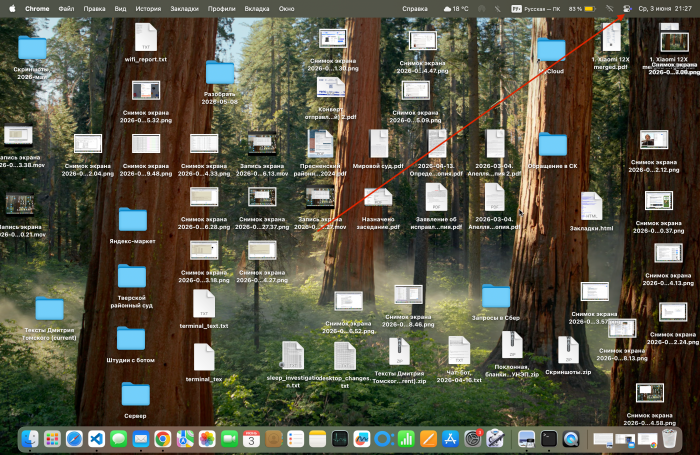Open Visual Studio Code from the Dock
The height and width of the screenshot is (455, 700).
click(96, 439)
